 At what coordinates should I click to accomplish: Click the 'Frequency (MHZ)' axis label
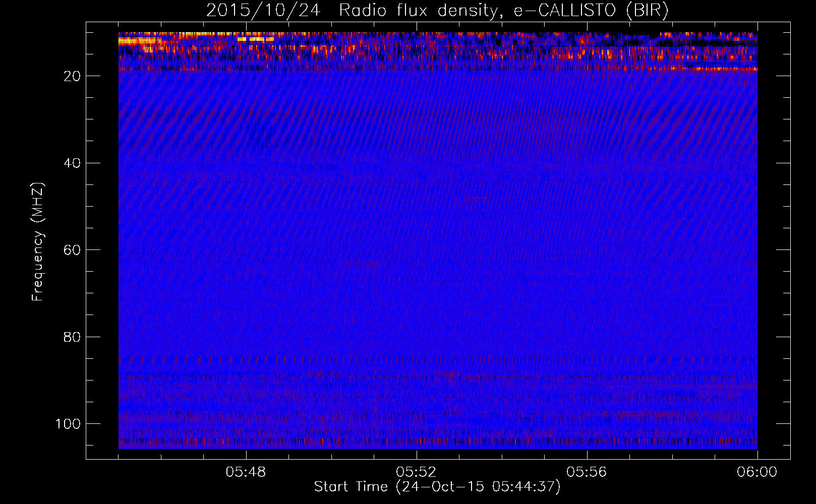(x=38, y=242)
